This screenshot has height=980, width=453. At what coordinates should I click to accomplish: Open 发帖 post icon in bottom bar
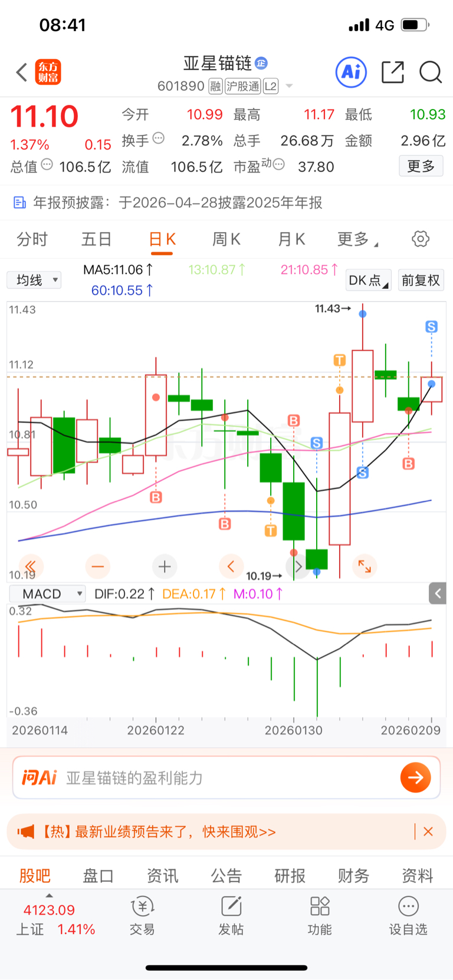coord(231,915)
